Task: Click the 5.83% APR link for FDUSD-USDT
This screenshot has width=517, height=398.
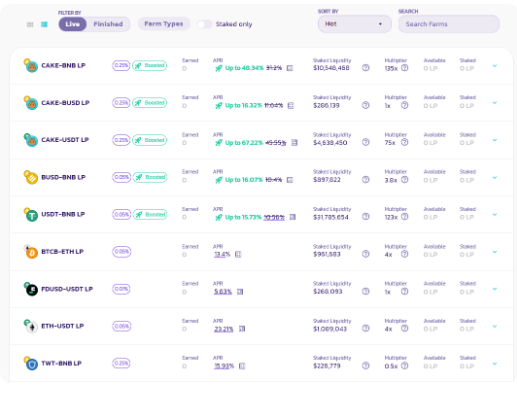Action: (x=223, y=292)
